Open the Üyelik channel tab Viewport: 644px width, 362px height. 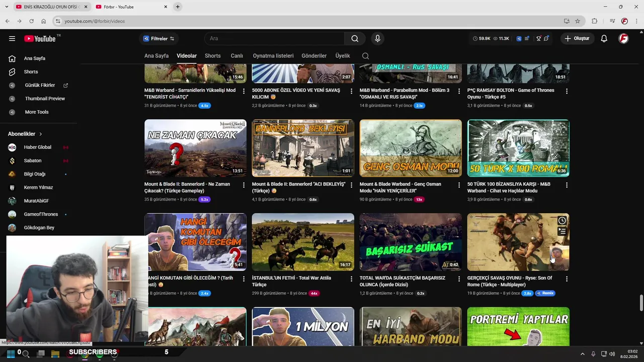(343, 56)
